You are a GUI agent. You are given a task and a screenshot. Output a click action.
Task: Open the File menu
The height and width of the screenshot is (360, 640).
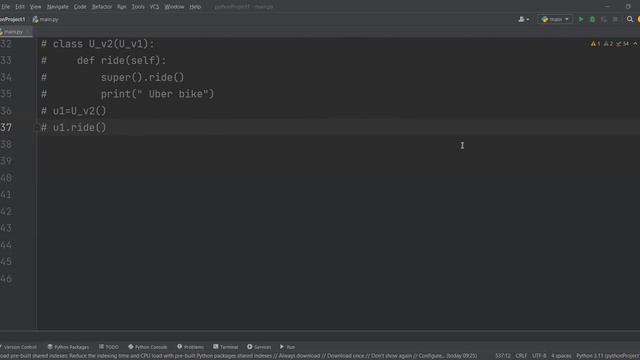[x=5, y=7]
